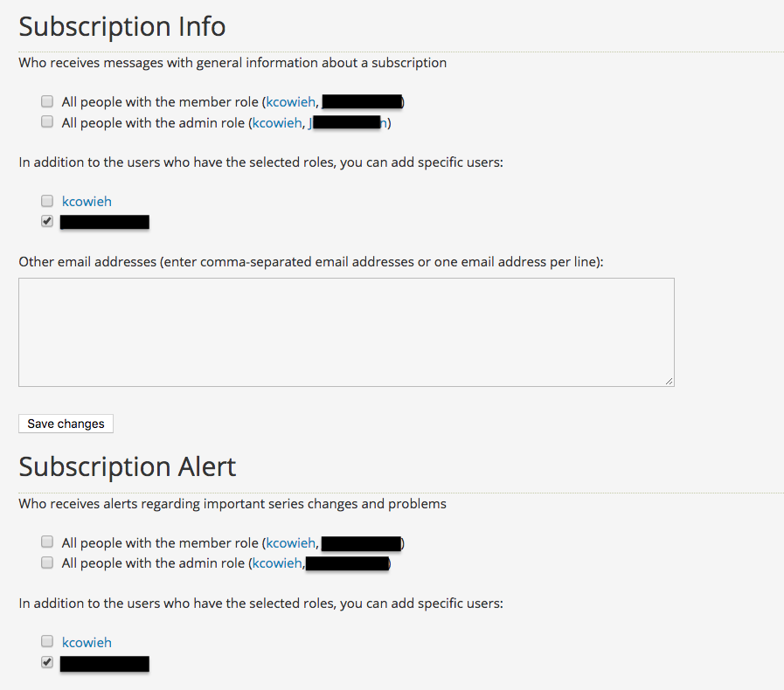Open kcowieh link in Subscription Info admin role line
784x690 pixels.
click(276, 123)
